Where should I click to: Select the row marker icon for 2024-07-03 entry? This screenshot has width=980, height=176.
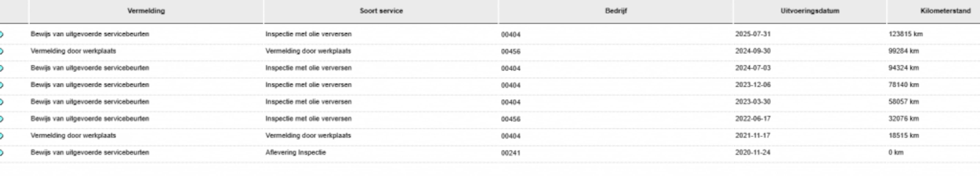pos(1,68)
